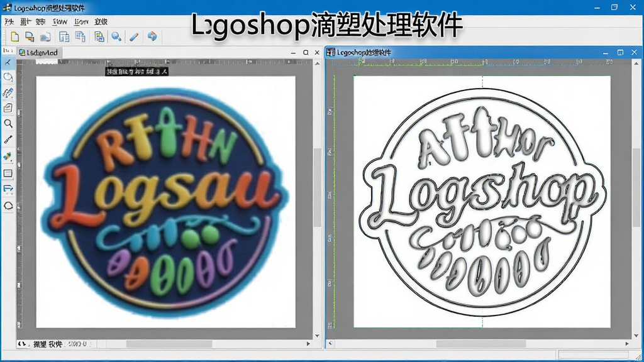The height and width of the screenshot is (362, 644).
Task: Click up arrow of right window vertical scrollbar
Action: click(636, 63)
